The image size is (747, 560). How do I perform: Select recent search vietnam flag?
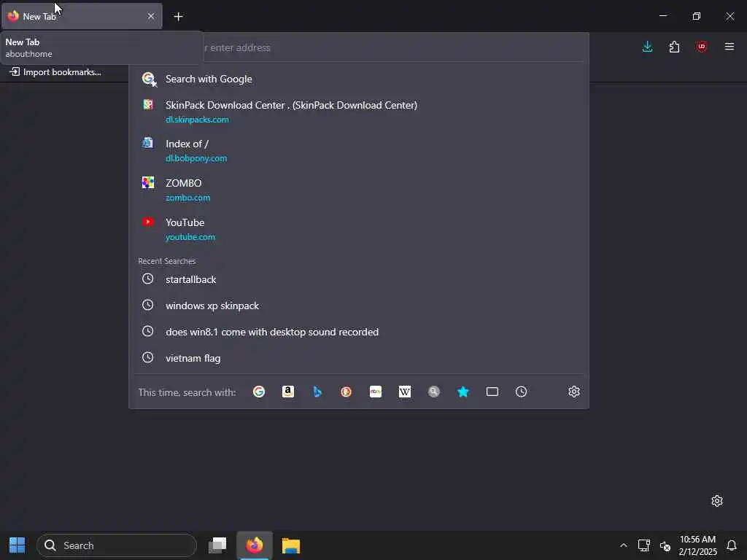point(359,358)
